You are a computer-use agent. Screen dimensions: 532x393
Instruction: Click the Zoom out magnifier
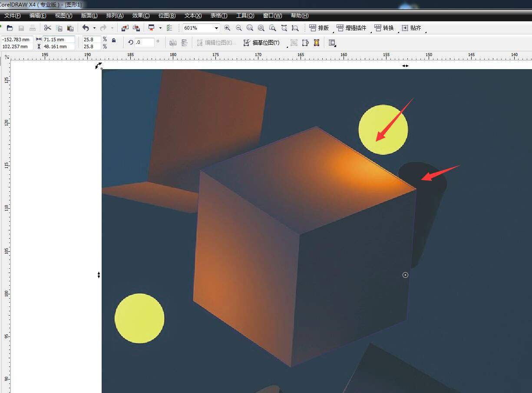(x=238, y=28)
